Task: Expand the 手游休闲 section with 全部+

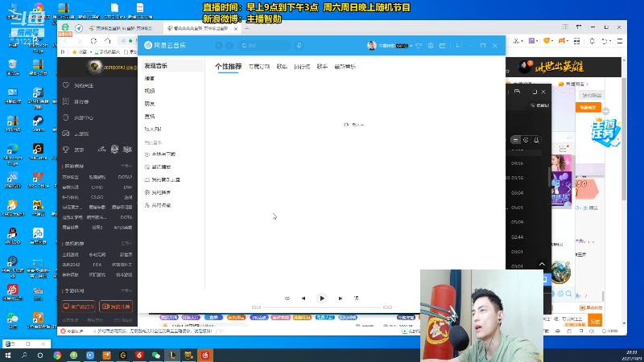Action: click(x=126, y=290)
